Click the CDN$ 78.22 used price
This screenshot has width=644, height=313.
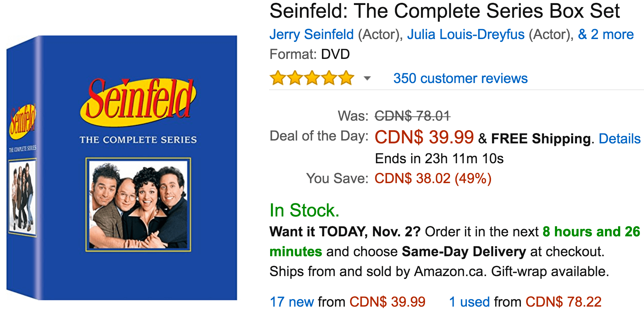(x=563, y=302)
